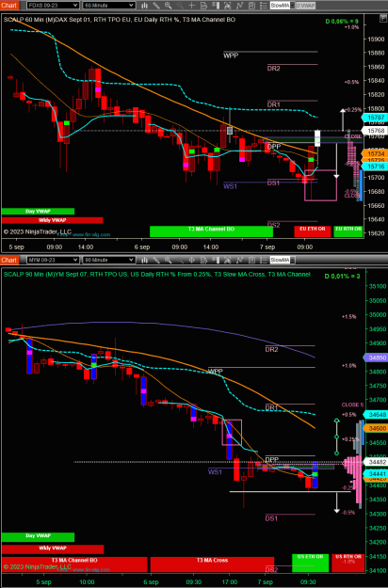Click orange 15734 price marker
The image size is (388, 588).
(x=375, y=153)
